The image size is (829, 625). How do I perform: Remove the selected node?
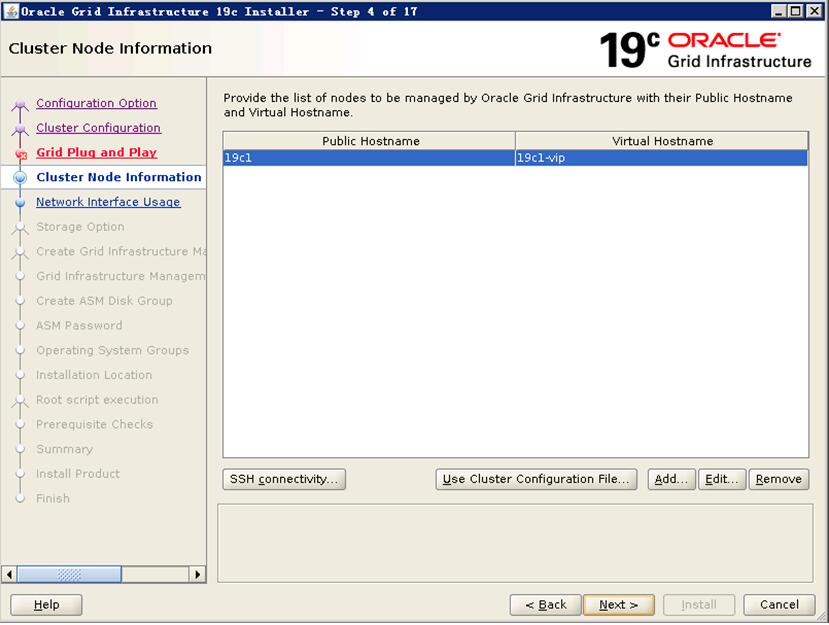point(779,479)
